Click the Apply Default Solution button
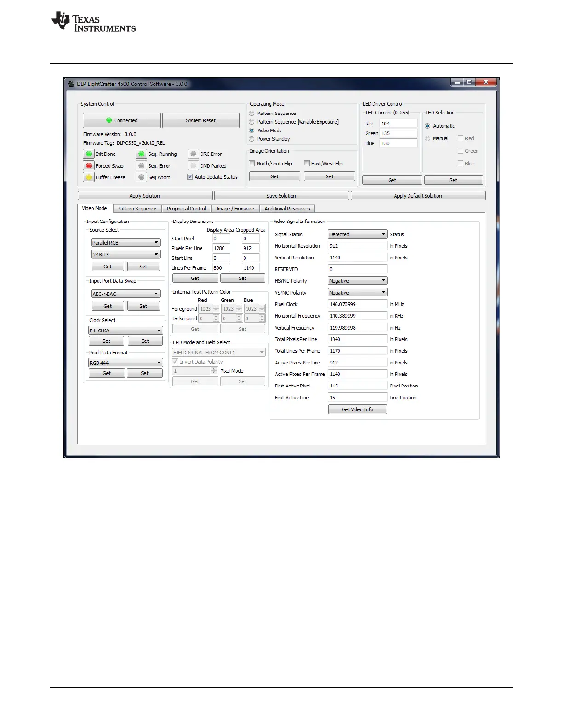The width and height of the screenshot is (563, 728). [x=418, y=196]
